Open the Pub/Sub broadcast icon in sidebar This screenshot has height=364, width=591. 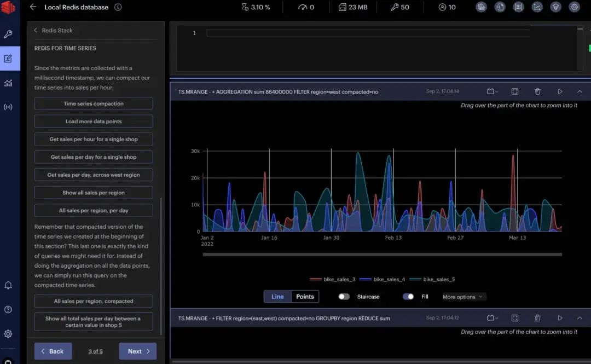(8, 107)
